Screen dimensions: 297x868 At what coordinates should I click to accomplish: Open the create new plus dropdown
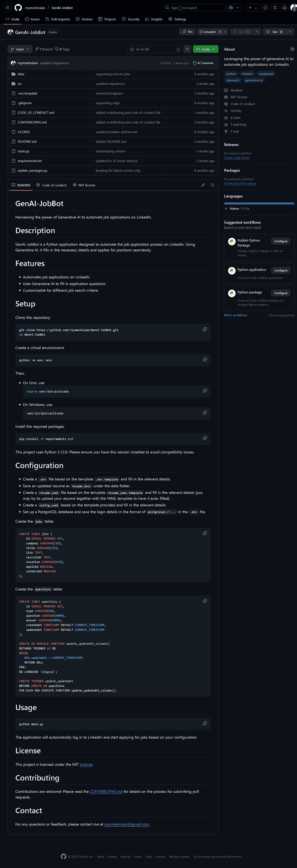tap(253, 7)
